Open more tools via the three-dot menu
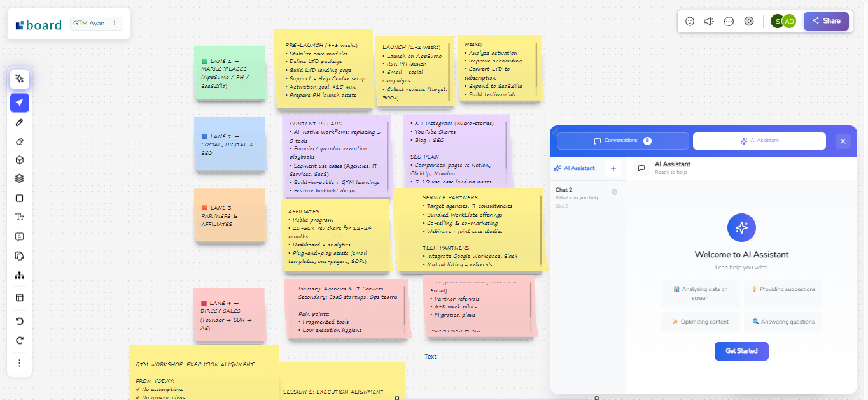The width and height of the screenshot is (868, 400). tap(19, 362)
